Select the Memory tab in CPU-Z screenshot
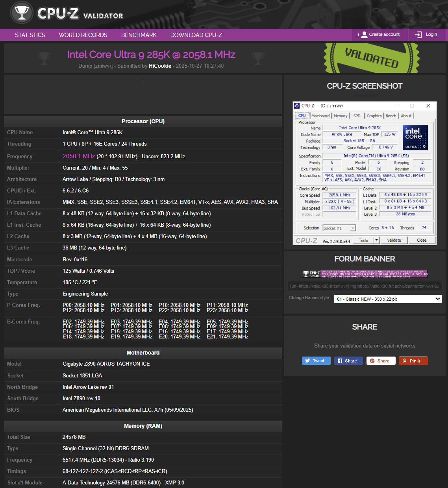Screen dimensions: 448x488 (x=341, y=116)
